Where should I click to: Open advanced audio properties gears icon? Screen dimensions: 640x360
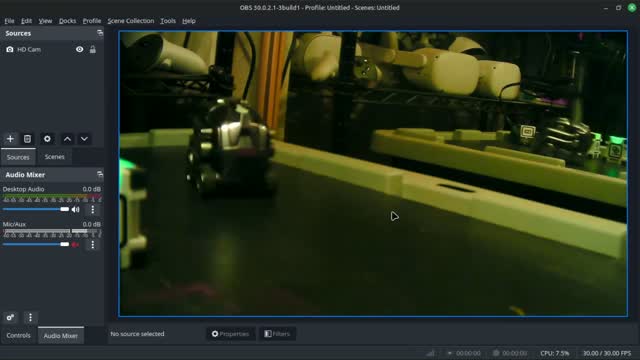point(10,317)
